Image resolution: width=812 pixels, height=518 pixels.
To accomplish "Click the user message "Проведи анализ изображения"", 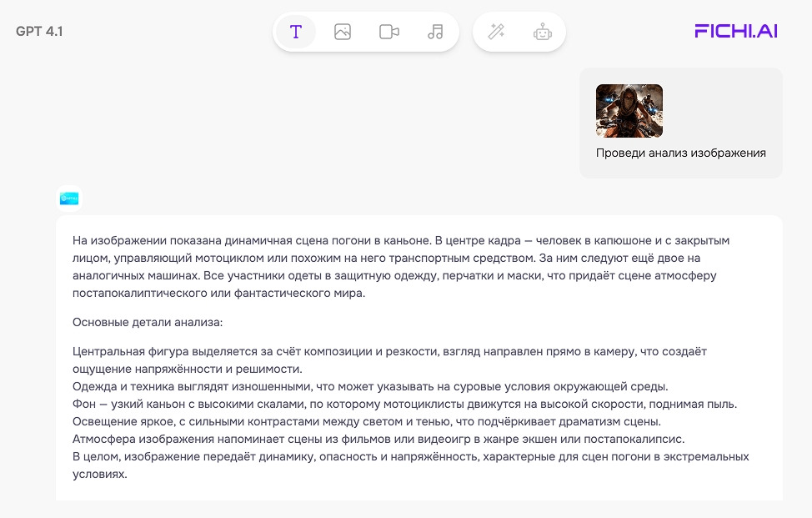I will coord(680,153).
